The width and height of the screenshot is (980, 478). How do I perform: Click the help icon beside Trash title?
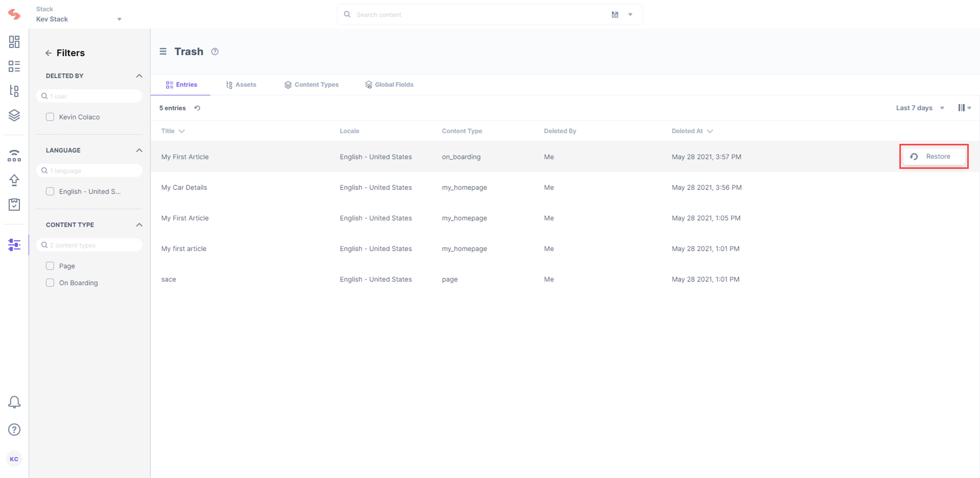215,52
